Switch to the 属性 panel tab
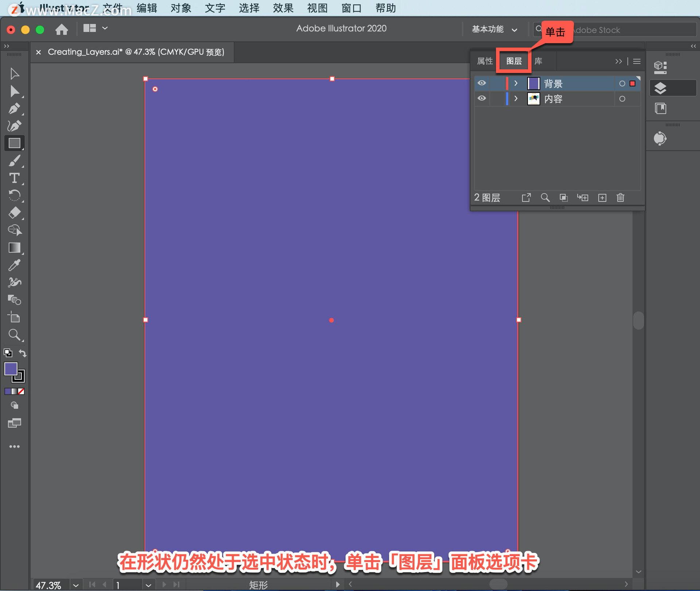This screenshot has width=700, height=591. click(485, 61)
